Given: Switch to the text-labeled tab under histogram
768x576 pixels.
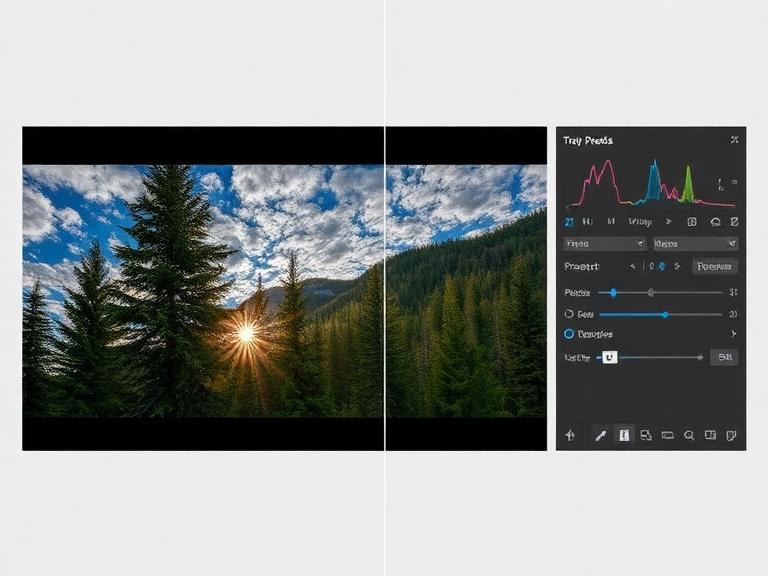Looking at the screenshot, I should (x=639, y=221).
